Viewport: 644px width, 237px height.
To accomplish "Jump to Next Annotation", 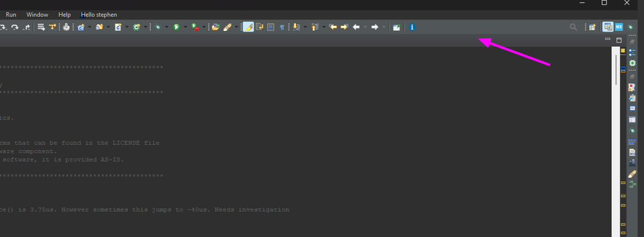I will pyautogui.click(x=296, y=27).
